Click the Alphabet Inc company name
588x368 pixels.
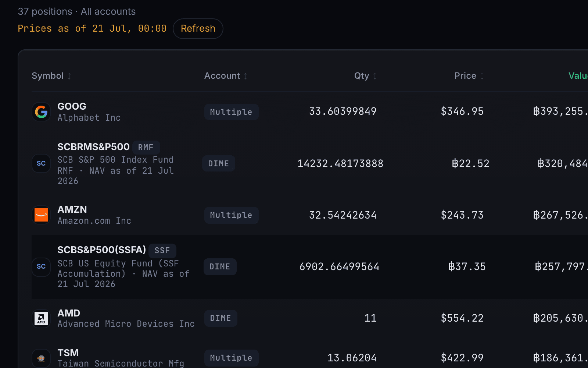pyautogui.click(x=89, y=118)
